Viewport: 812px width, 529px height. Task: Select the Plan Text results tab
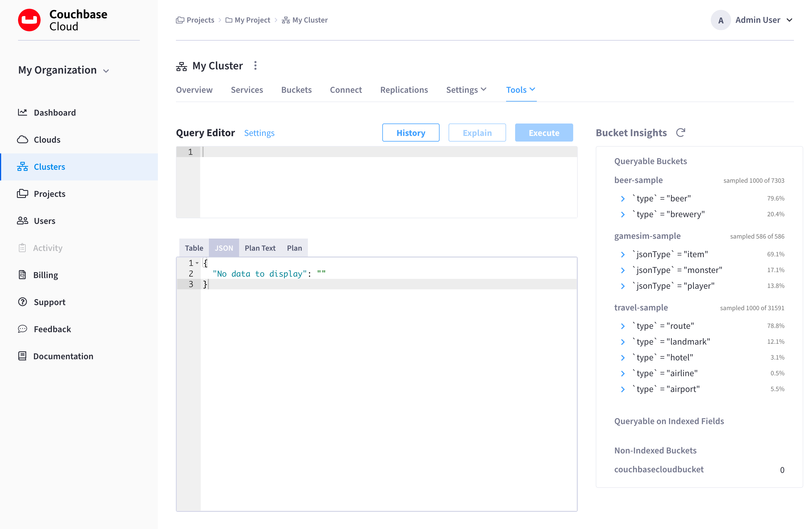click(x=260, y=248)
